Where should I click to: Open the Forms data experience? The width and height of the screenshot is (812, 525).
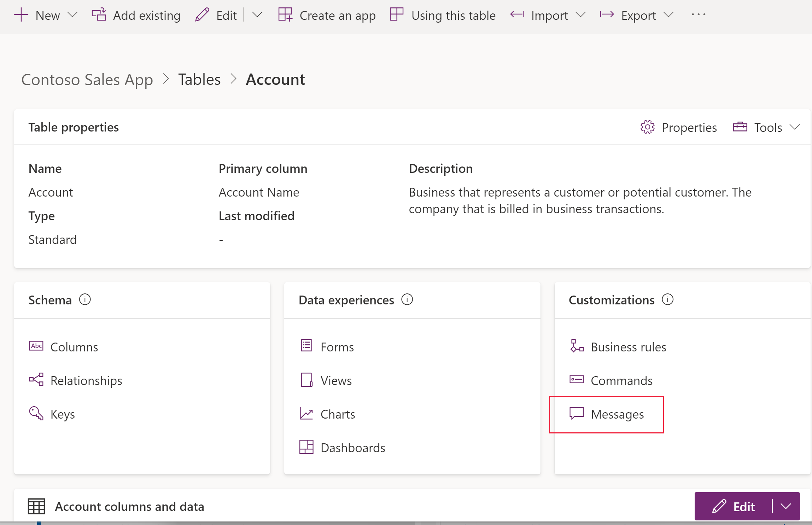pyautogui.click(x=337, y=346)
